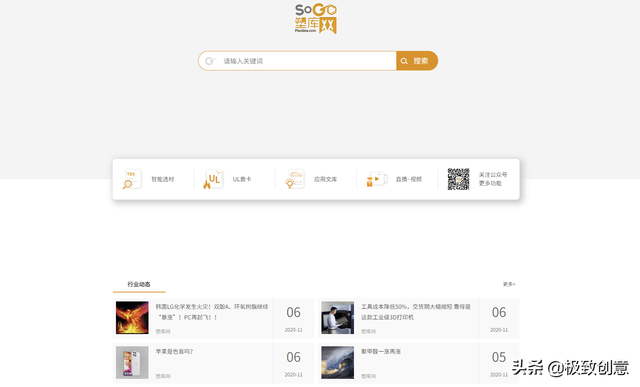The height and width of the screenshot is (387, 640).
Task: Open the phoenix fire news thumbnail
Action: click(132, 318)
